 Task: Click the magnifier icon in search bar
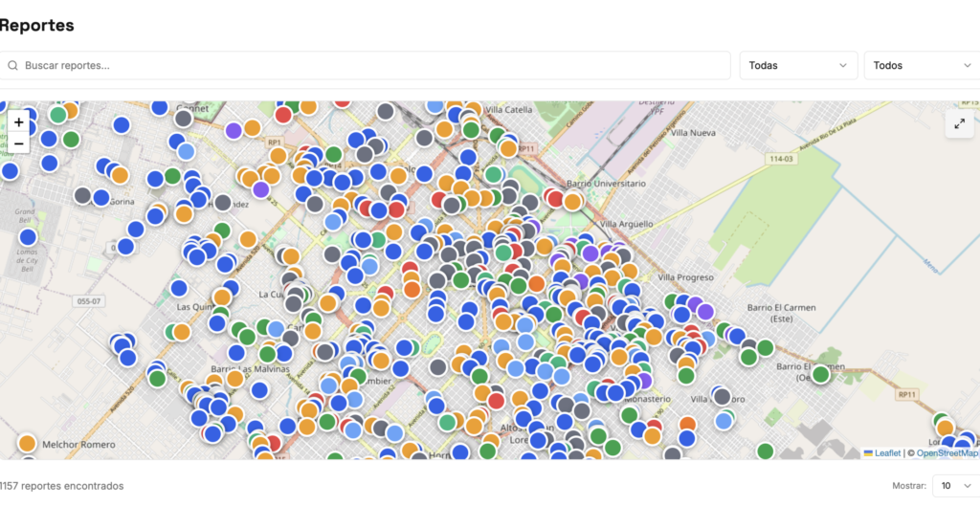(x=13, y=66)
